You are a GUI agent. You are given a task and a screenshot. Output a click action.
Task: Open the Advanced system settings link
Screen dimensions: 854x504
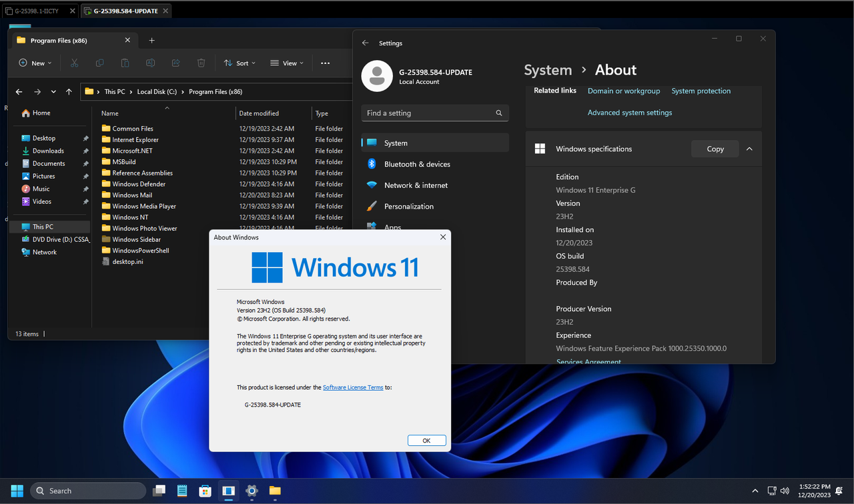click(630, 113)
